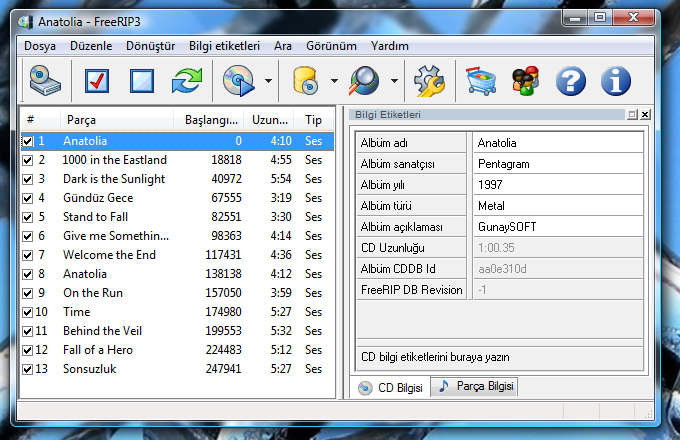The height and width of the screenshot is (440, 680).
Task: Sort by the Parça column header
Action: pos(117,120)
